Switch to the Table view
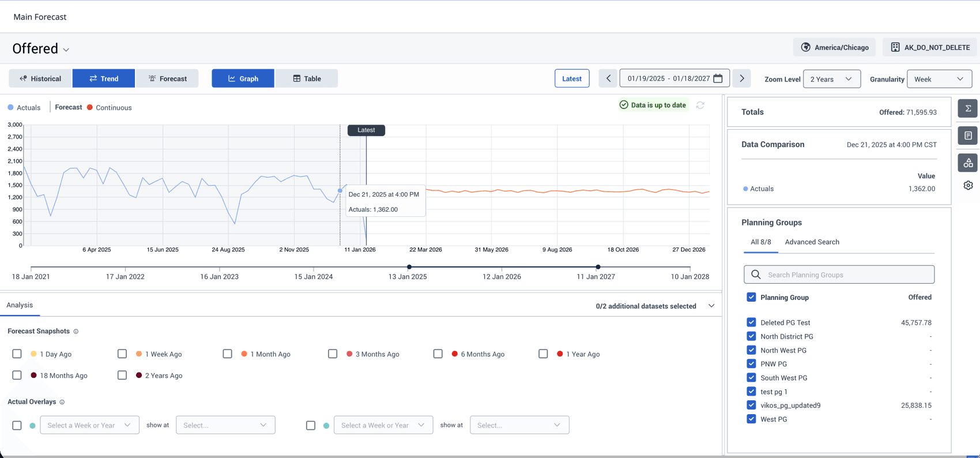The width and height of the screenshot is (980, 458). click(307, 78)
